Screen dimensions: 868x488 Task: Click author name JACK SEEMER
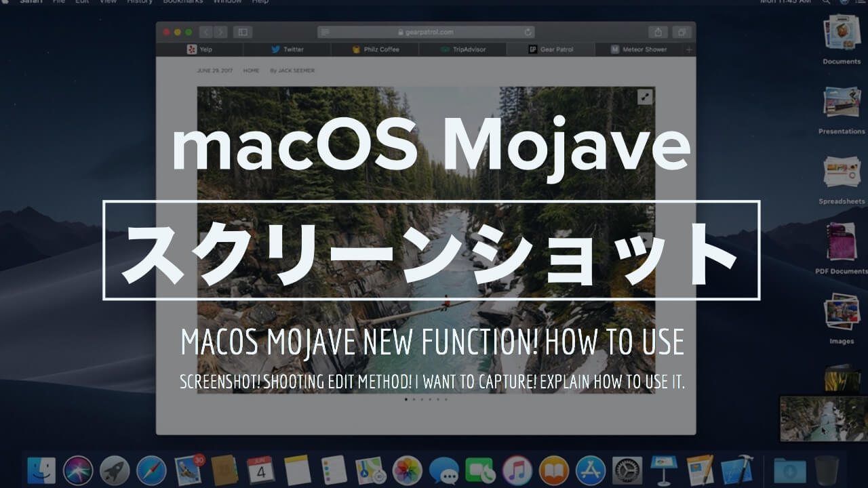pyautogui.click(x=296, y=70)
